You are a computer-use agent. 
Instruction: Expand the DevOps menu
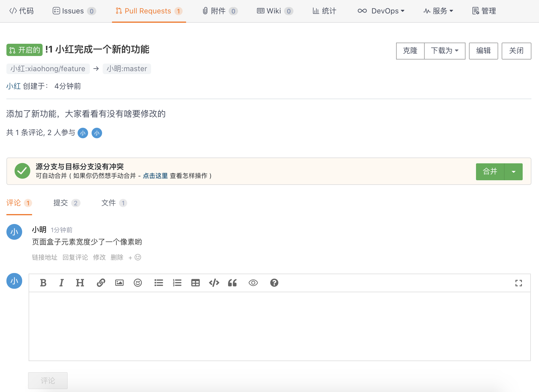381,11
